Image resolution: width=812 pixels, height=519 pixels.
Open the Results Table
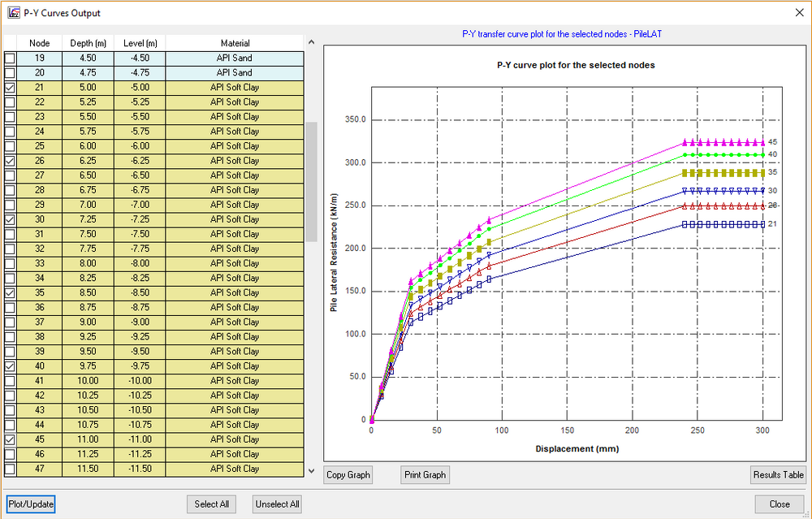778,474
